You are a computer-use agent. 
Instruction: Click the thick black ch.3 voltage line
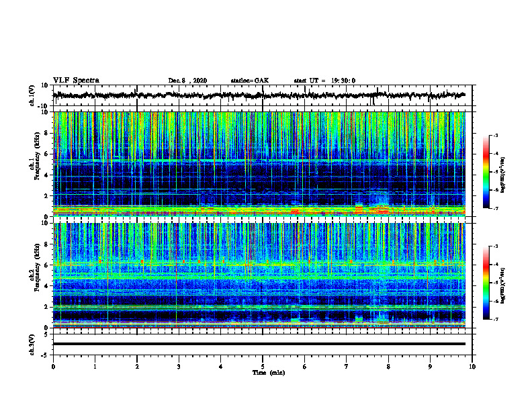(259, 344)
